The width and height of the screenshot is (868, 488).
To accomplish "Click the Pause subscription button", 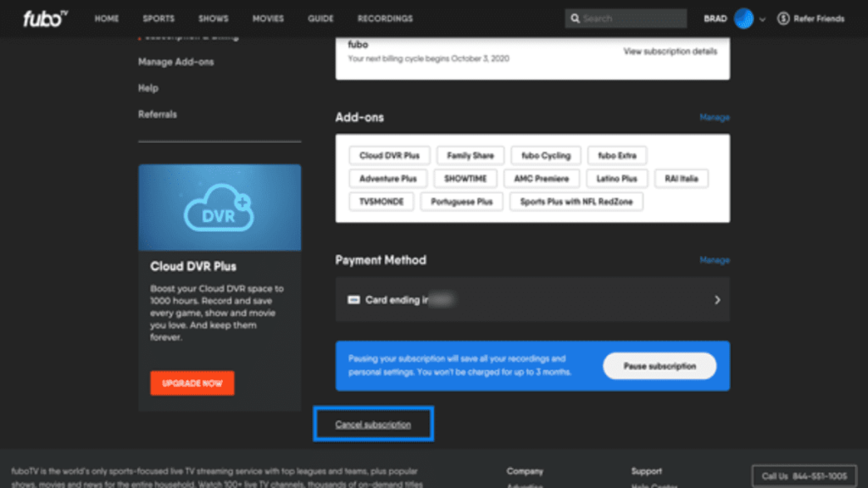I will [659, 365].
